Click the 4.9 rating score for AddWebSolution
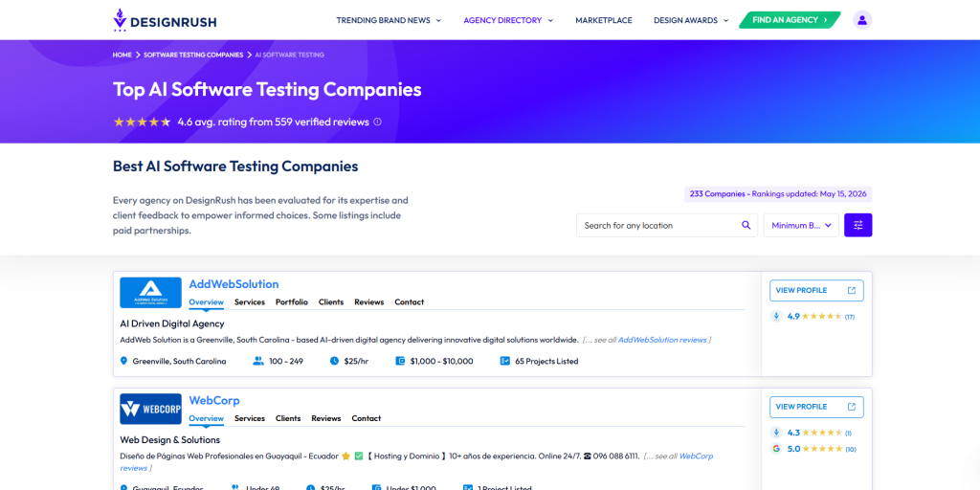 (793, 316)
